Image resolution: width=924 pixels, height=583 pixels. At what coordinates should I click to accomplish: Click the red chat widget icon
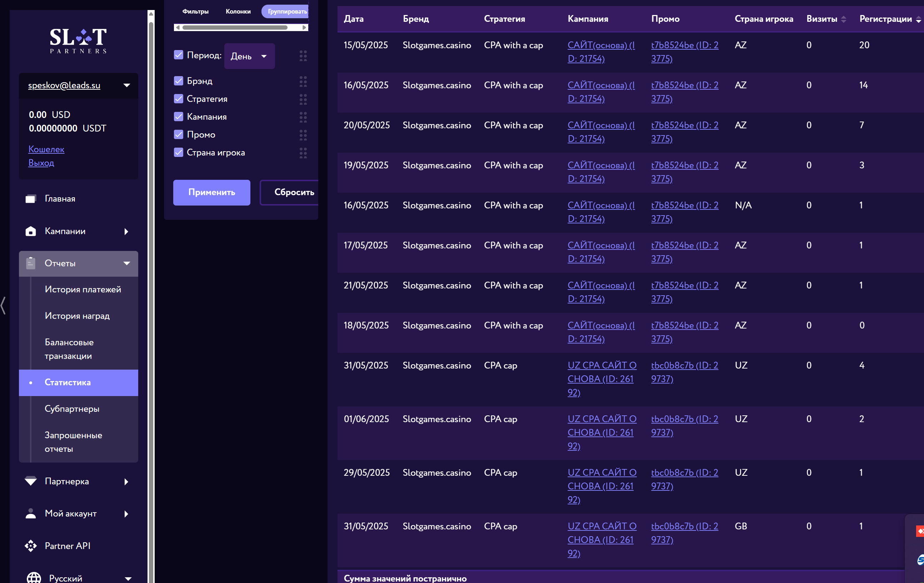[x=920, y=531]
